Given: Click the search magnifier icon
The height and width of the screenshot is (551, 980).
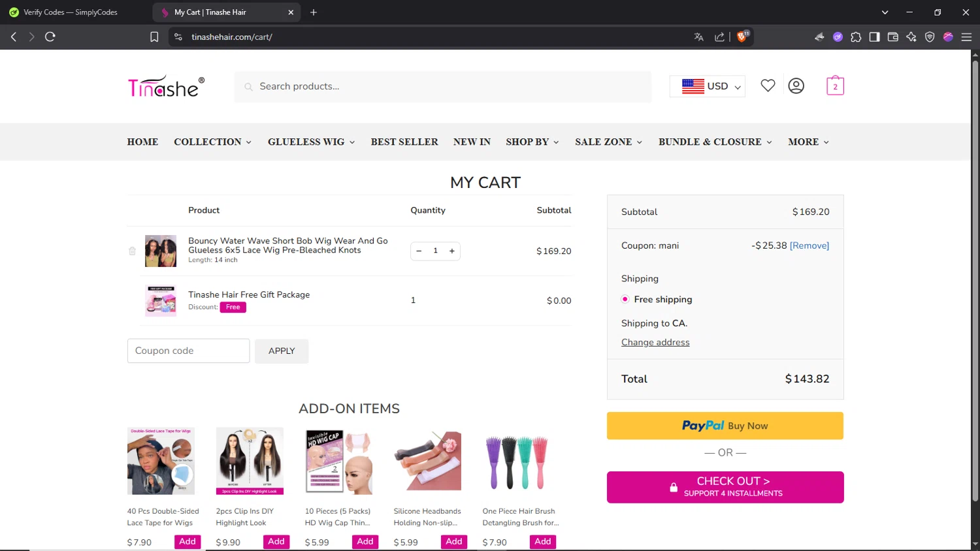Looking at the screenshot, I should (x=248, y=86).
